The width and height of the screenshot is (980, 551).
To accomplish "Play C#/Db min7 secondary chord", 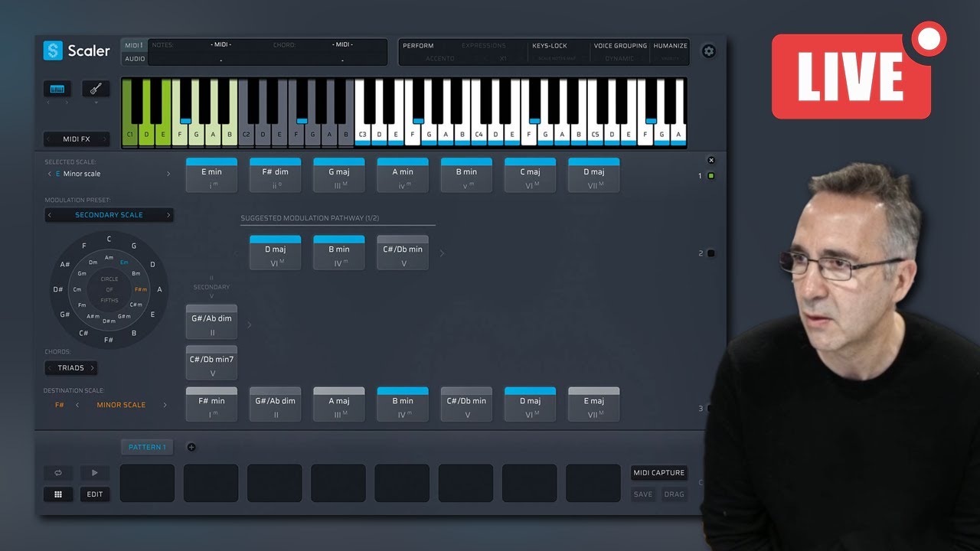I will [211, 363].
